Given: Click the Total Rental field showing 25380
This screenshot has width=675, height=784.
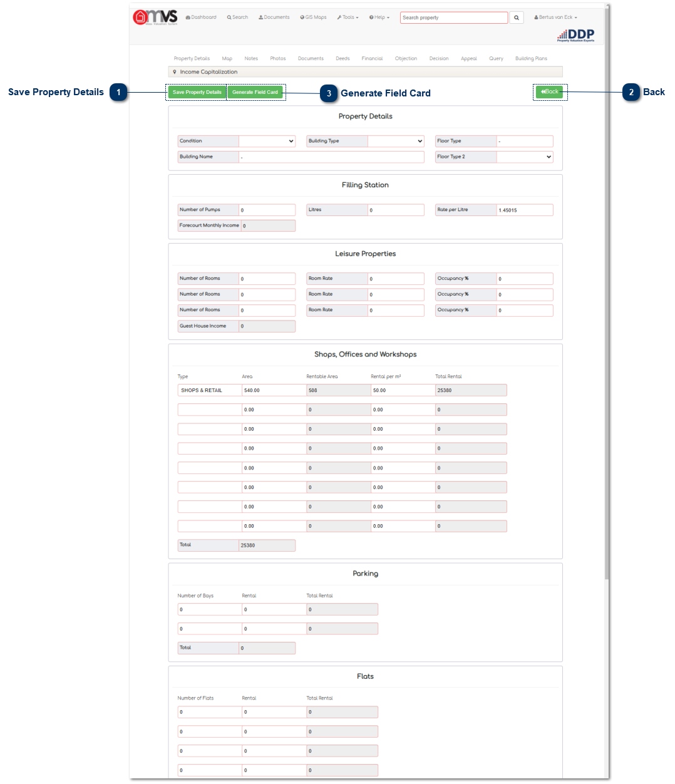Looking at the screenshot, I should click(471, 390).
